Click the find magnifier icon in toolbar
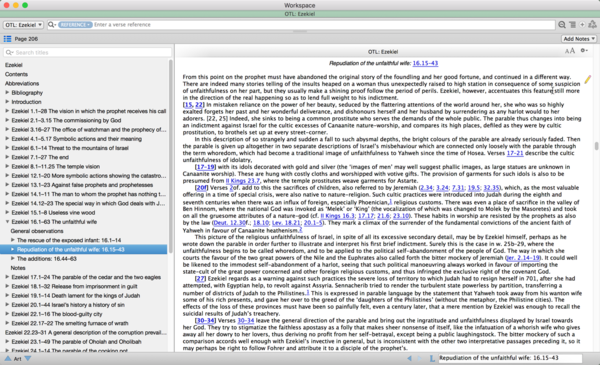600x365 pixels. click(x=562, y=25)
